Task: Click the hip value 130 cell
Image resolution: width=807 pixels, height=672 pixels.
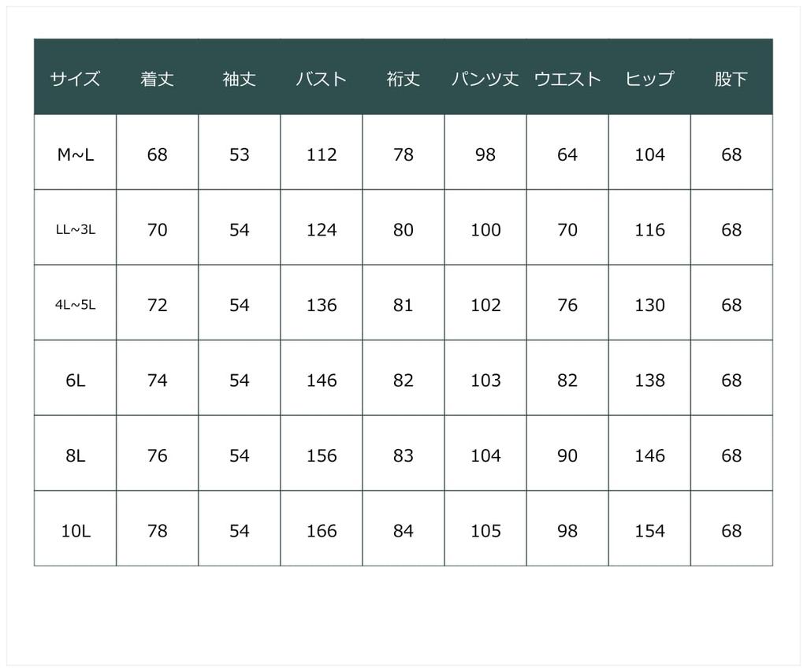Action: tap(649, 305)
